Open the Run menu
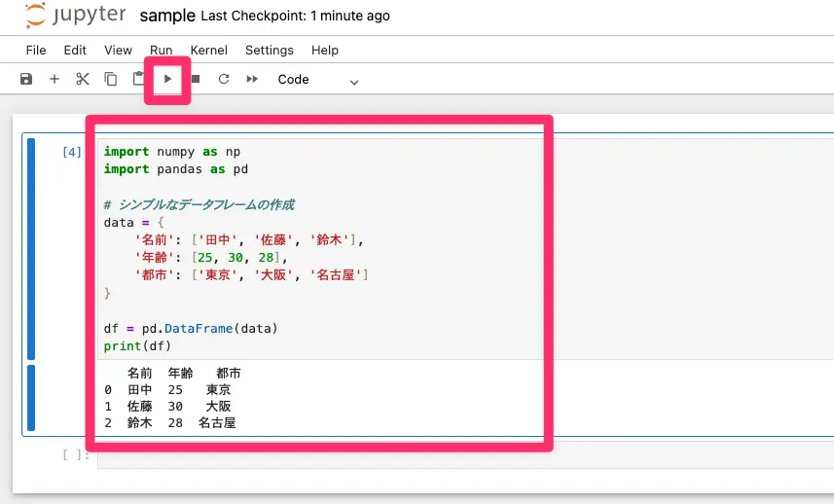834x504 pixels. 162,50
